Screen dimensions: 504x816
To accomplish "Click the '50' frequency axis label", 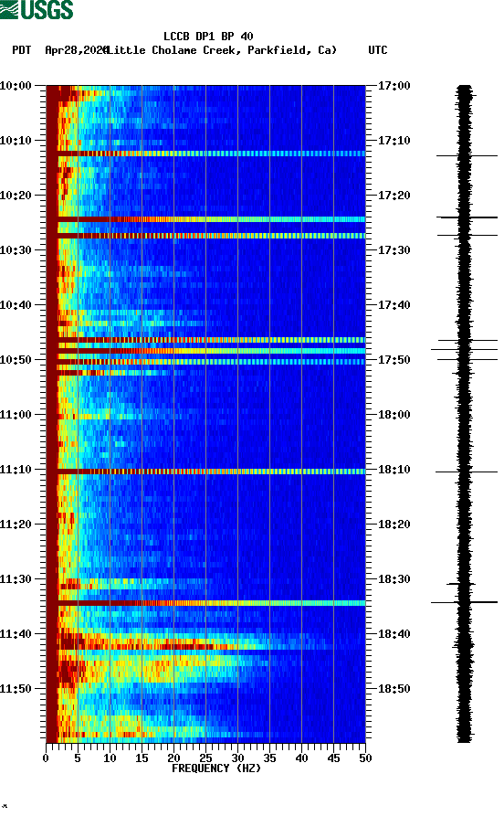I will point(365,758).
